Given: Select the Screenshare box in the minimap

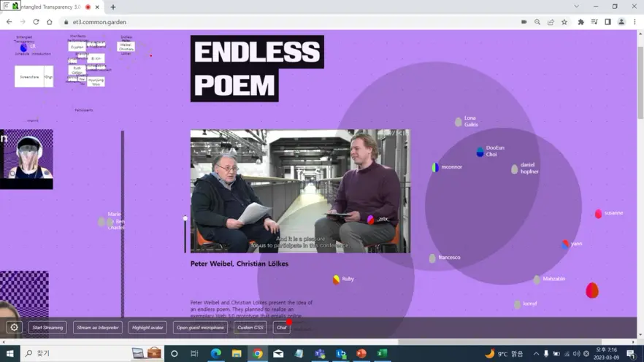Looking at the screenshot, I should pos(29,77).
